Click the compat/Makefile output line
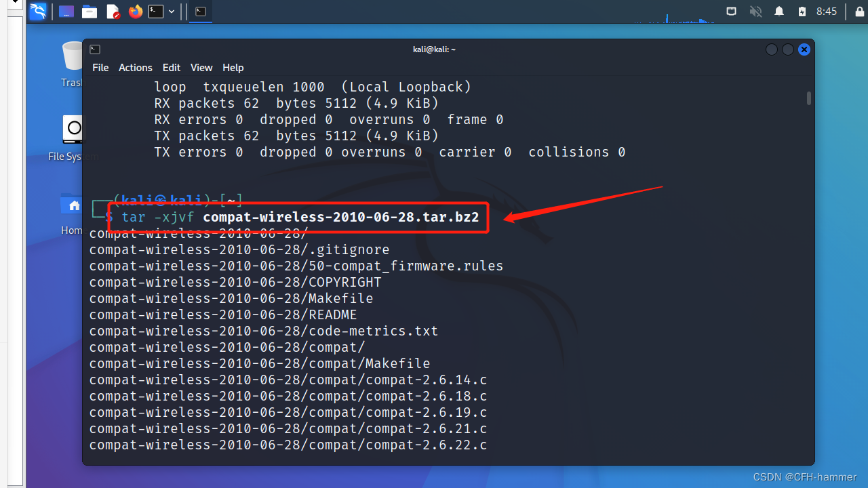The image size is (868, 488). coord(260,363)
